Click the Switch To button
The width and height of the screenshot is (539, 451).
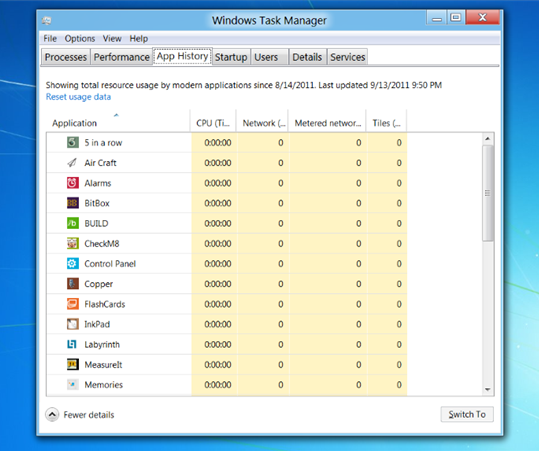point(467,414)
